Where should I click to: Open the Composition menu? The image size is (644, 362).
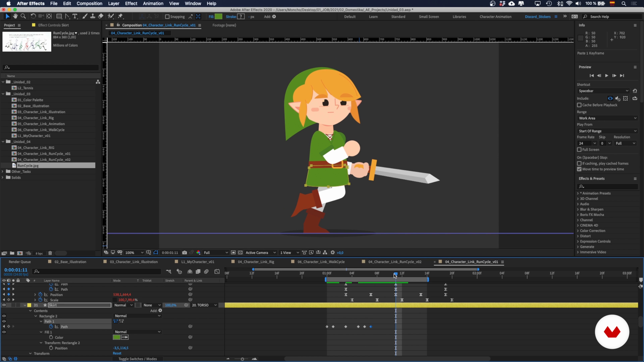coord(89,4)
